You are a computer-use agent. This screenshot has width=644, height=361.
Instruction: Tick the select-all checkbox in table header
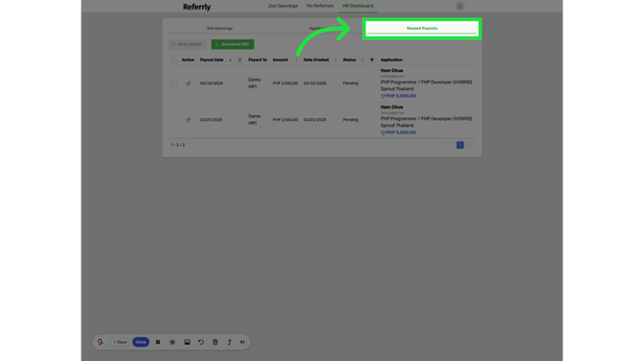[x=174, y=60]
